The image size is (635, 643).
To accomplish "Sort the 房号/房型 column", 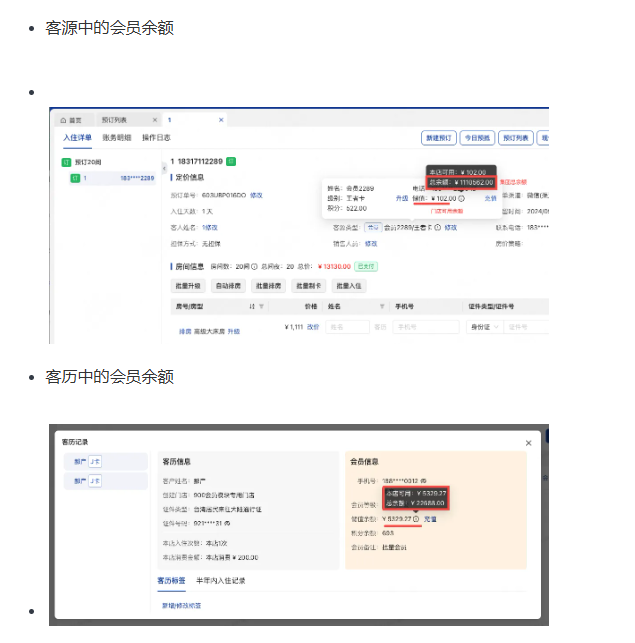I will pos(252,306).
